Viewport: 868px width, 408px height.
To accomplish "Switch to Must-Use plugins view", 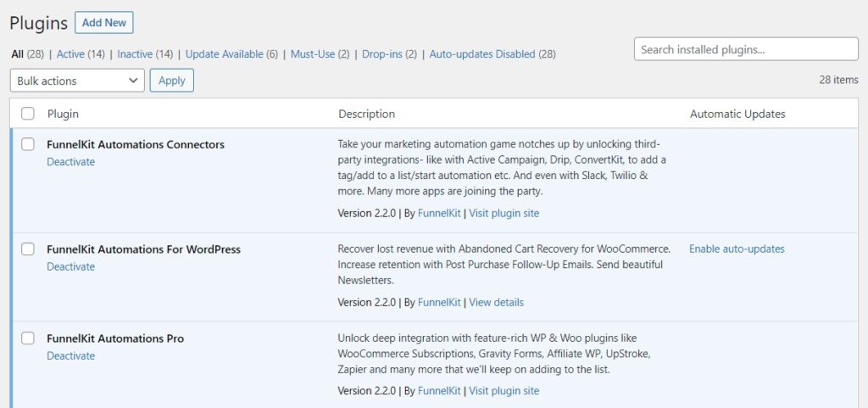I will coord(313,53).
